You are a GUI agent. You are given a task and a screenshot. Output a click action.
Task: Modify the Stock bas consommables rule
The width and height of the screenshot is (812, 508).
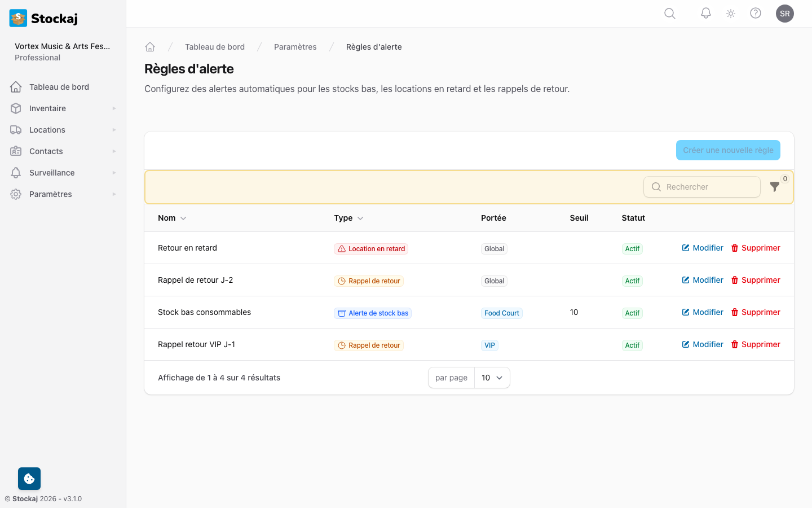coord(702,312)
